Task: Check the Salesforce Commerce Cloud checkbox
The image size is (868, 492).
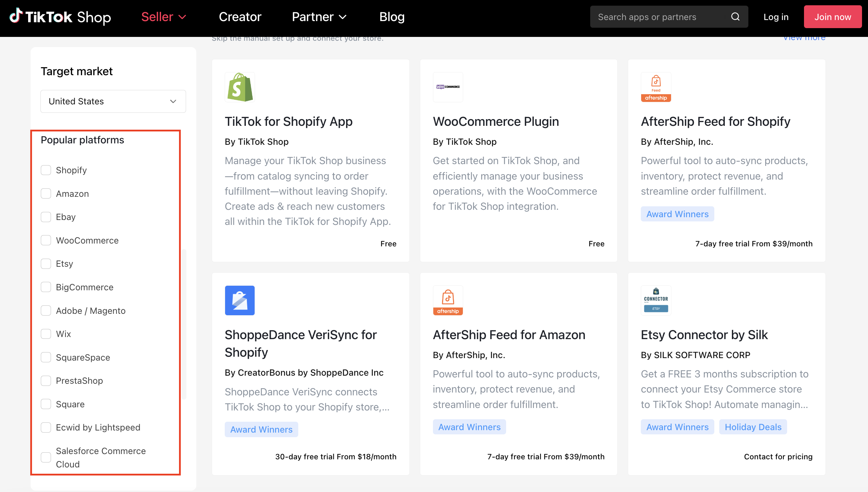Action: 46,457
